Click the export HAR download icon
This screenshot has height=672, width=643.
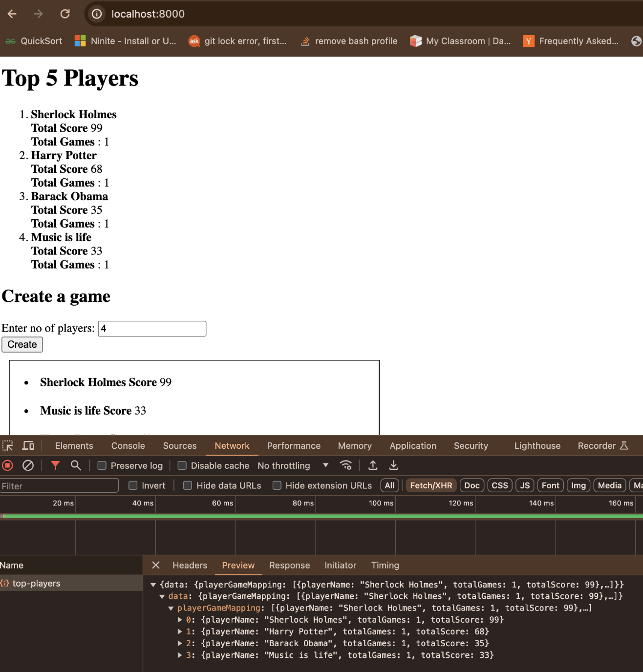pos(393,465)
